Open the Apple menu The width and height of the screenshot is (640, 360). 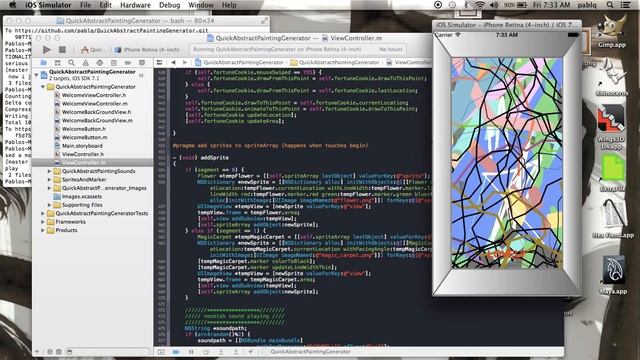(x=12, y=5)
